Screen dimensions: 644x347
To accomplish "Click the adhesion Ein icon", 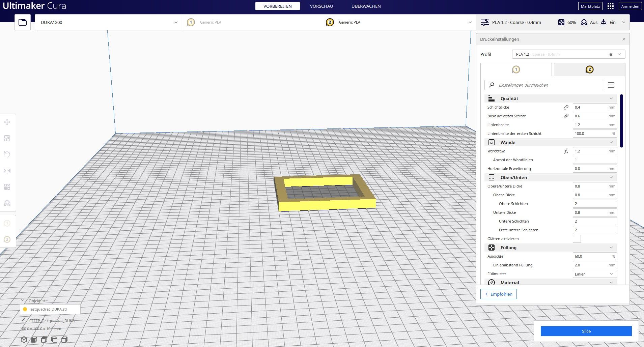I will point(604,22).
